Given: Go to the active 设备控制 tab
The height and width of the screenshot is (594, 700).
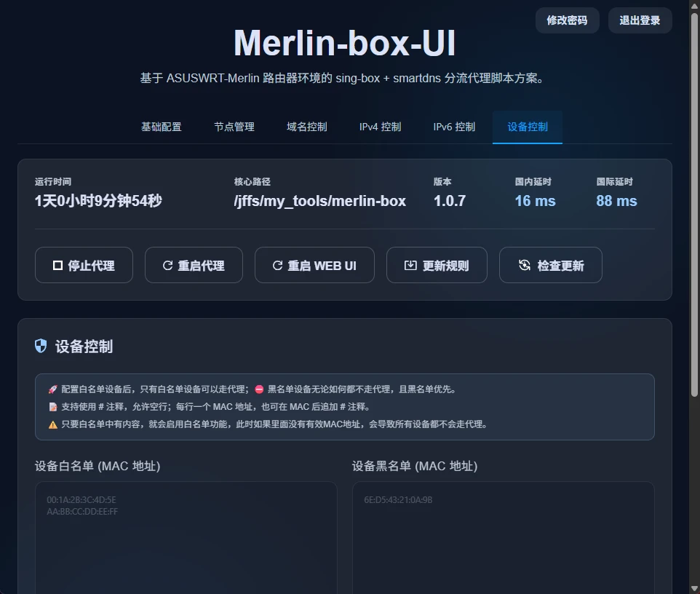Looking at the screenshot, I should pyautogui.click(x=528, y=127).
